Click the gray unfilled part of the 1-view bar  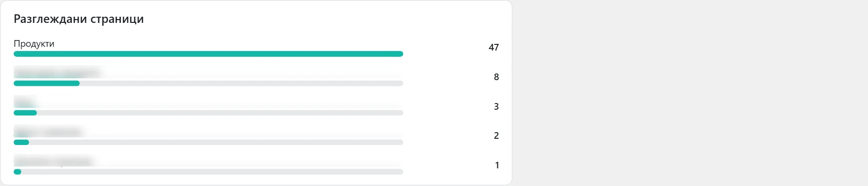[x=212, y=172]
